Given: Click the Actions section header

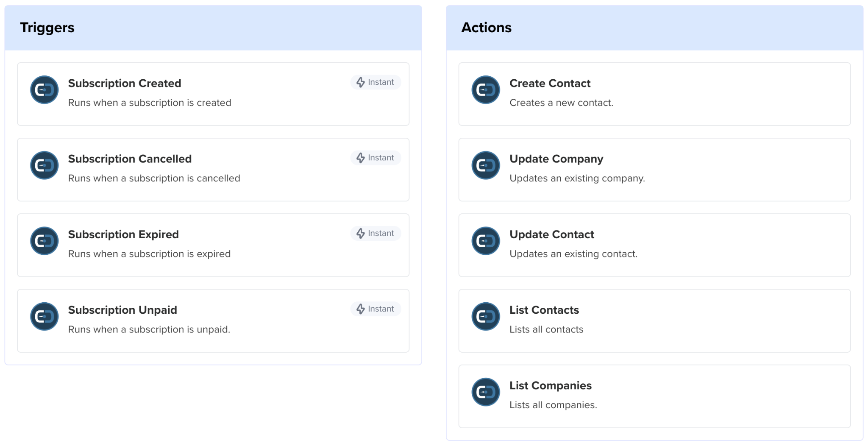Looking at the screenshot, I should (x=486, y=28).
